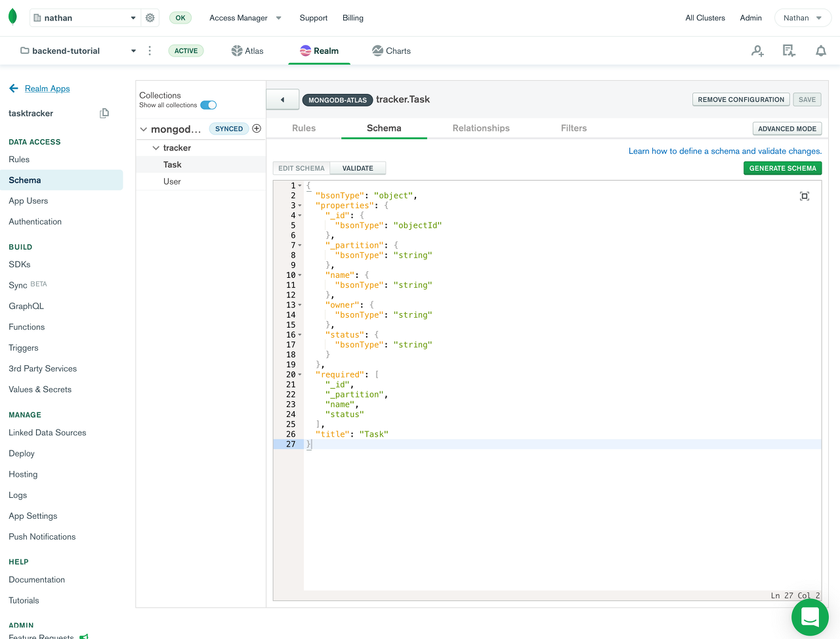
Task: Copy the tasktracker app ID icon
Action: (x=104, y=113)
